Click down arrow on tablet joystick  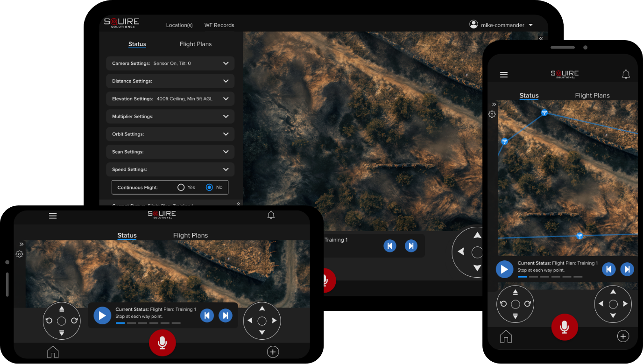point(477,268)
